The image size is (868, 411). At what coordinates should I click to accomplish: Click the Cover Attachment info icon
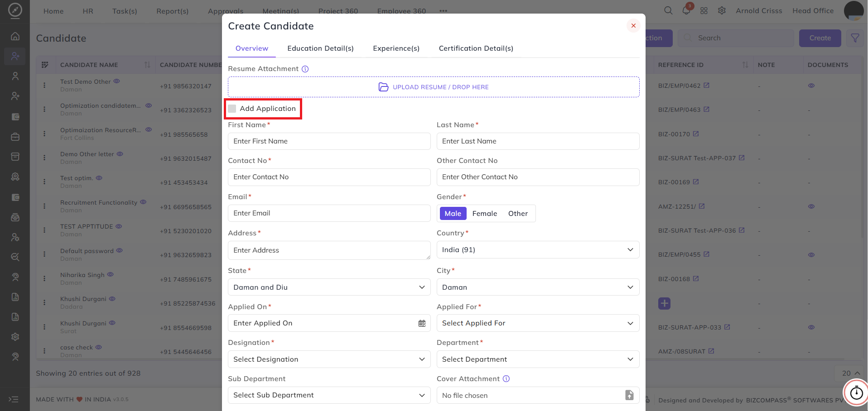(x=506, y=379)
